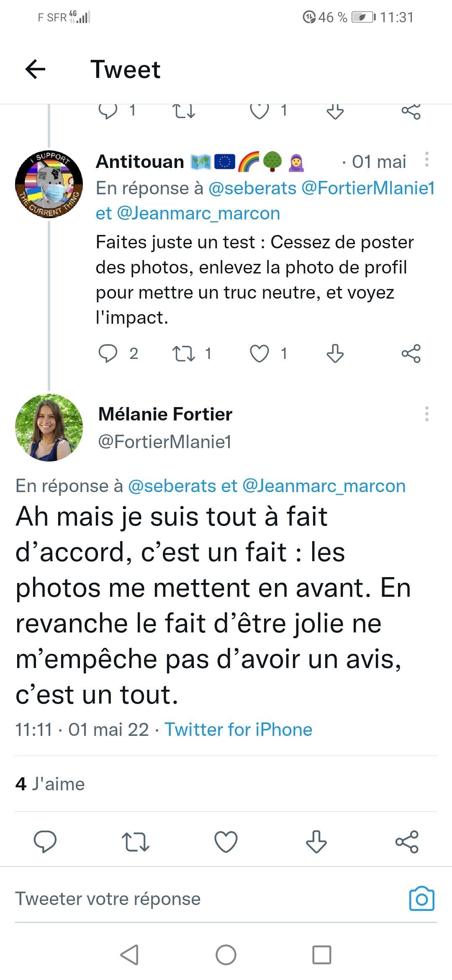This screenshot has width=452, height=980.
Task: Open Mélanie Fortier's profile picture
Action: tap(49, 428)
